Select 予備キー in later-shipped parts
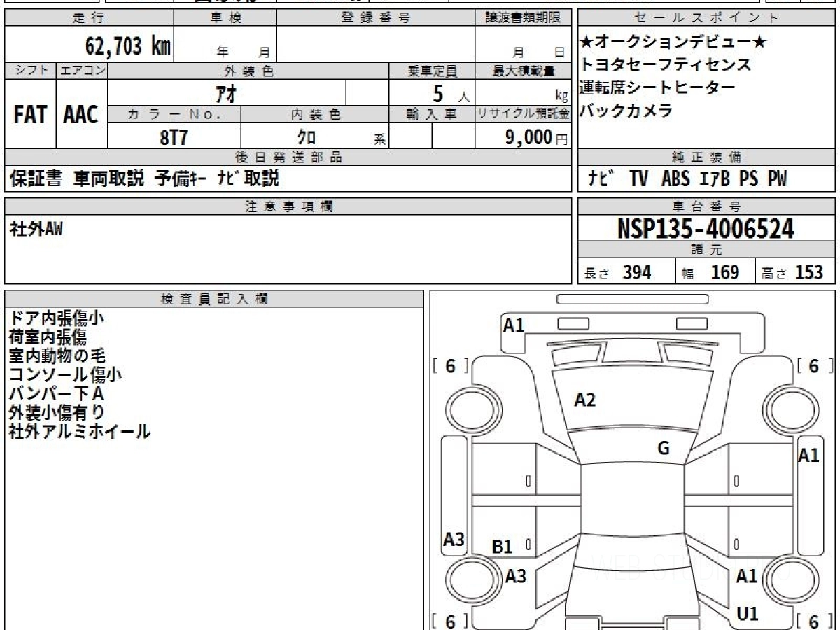 (180, 179)
